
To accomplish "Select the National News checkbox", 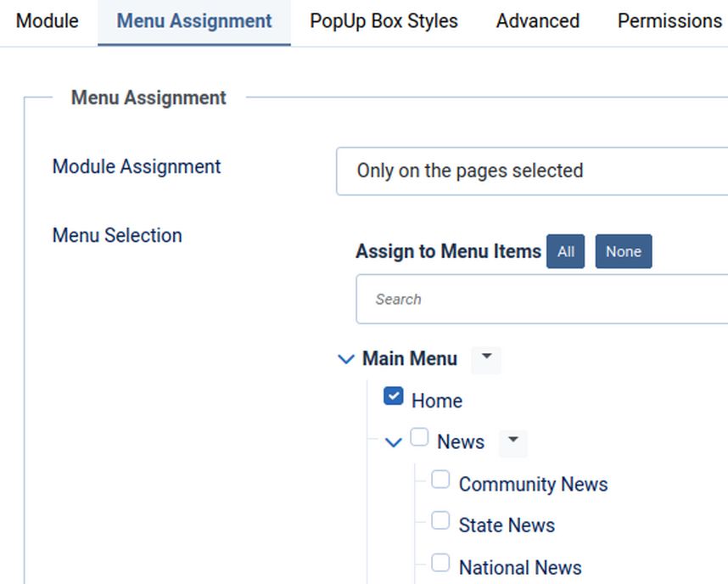I will tap(440, 563).
